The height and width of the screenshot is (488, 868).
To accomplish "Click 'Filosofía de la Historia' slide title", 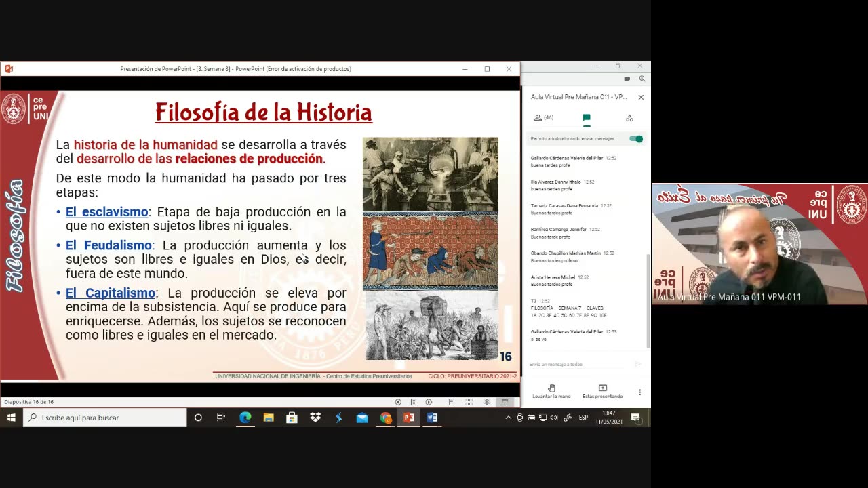I will (263, 113).
